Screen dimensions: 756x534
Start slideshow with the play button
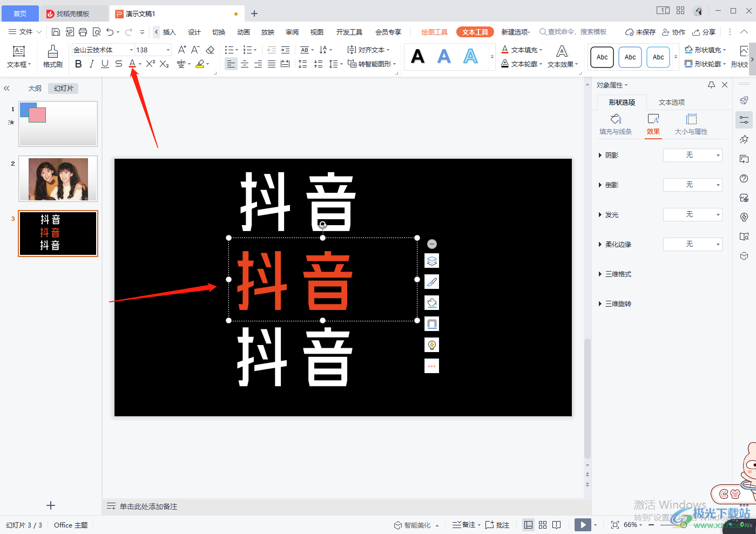(583, 525)
